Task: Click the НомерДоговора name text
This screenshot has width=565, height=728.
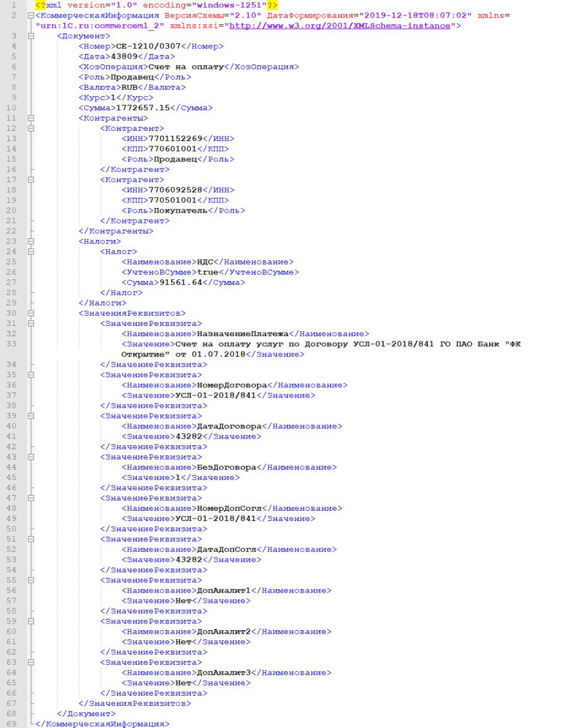Action: [232, 385]
